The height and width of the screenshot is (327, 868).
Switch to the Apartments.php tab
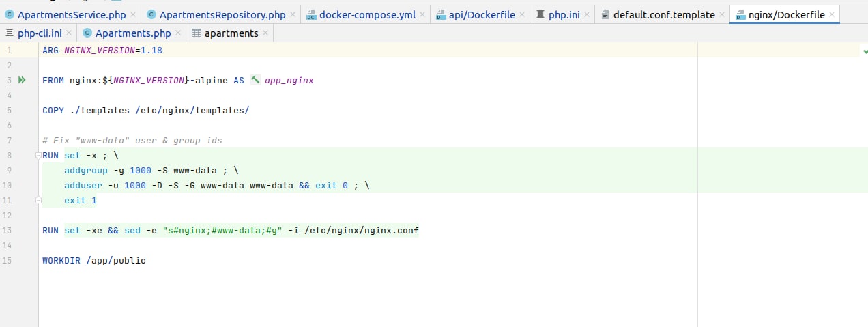(133, 33)
